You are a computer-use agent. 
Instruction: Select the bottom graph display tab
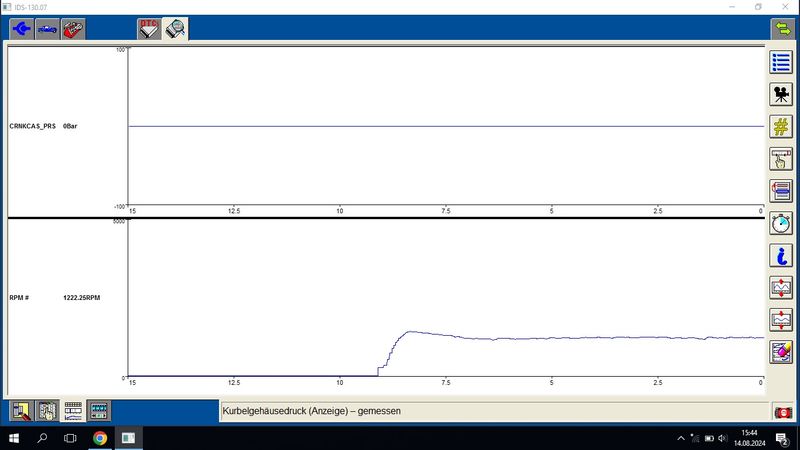coord(73,411)
